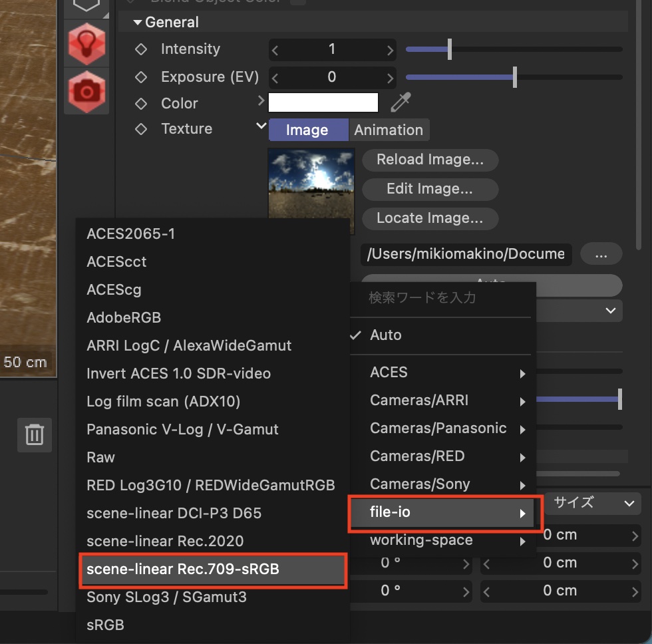Screen dimensions: 652x644
Task: Click the browse button beside the file path
Action: pos(601,253)
